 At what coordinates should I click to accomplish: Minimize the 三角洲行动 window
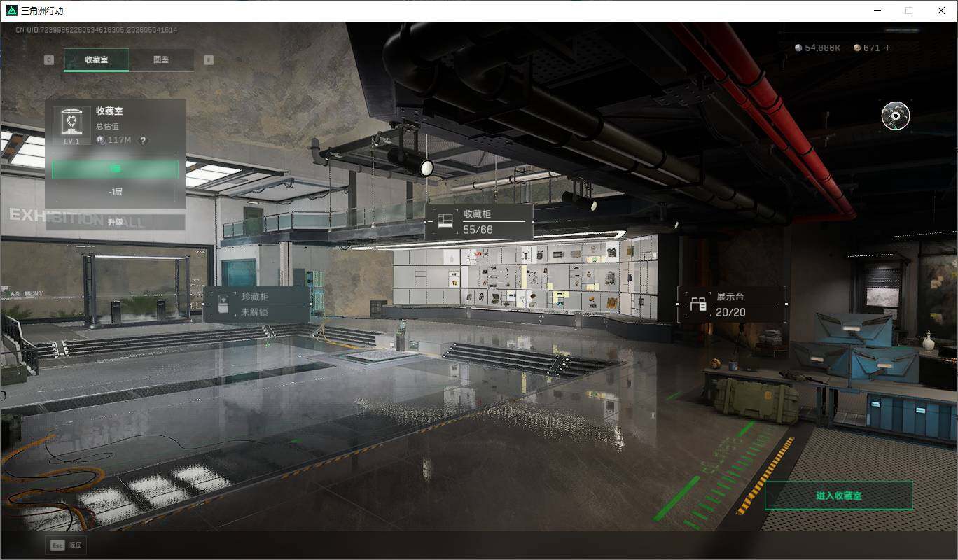pyautogui.click(x=877, y=10)
